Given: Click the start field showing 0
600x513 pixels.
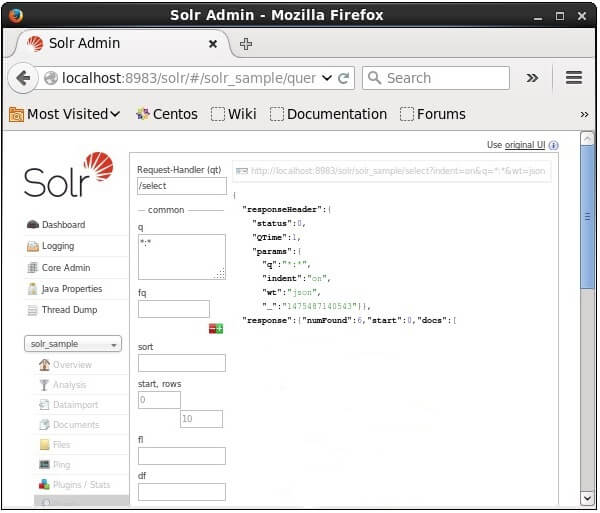Looking at the screenshot, I should (x=159, y=400).
